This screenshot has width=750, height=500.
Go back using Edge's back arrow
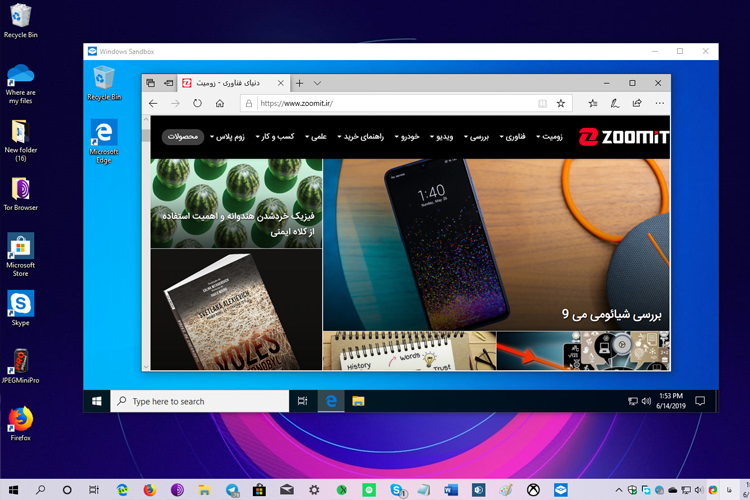(x=153, y=103)
